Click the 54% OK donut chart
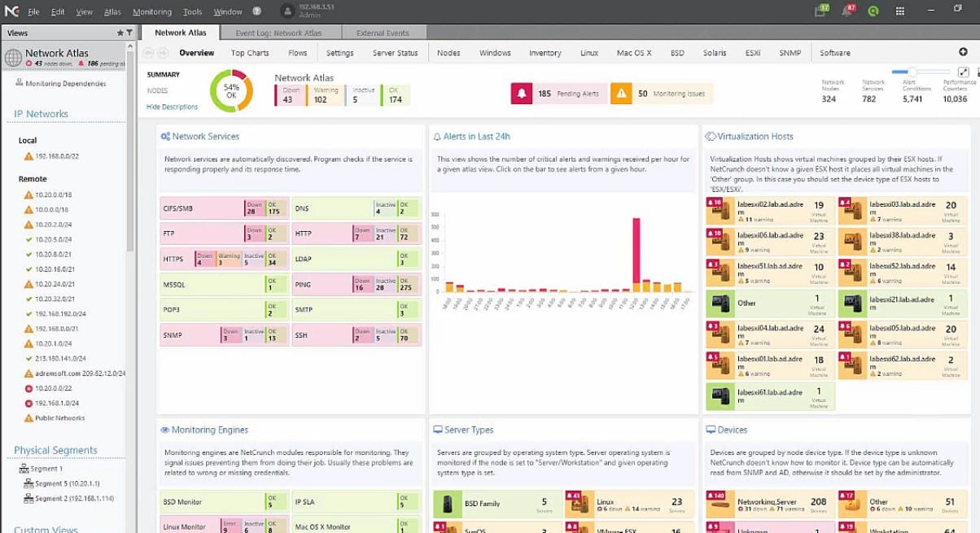The image size is (980, 533). click(x=231, y=90)
